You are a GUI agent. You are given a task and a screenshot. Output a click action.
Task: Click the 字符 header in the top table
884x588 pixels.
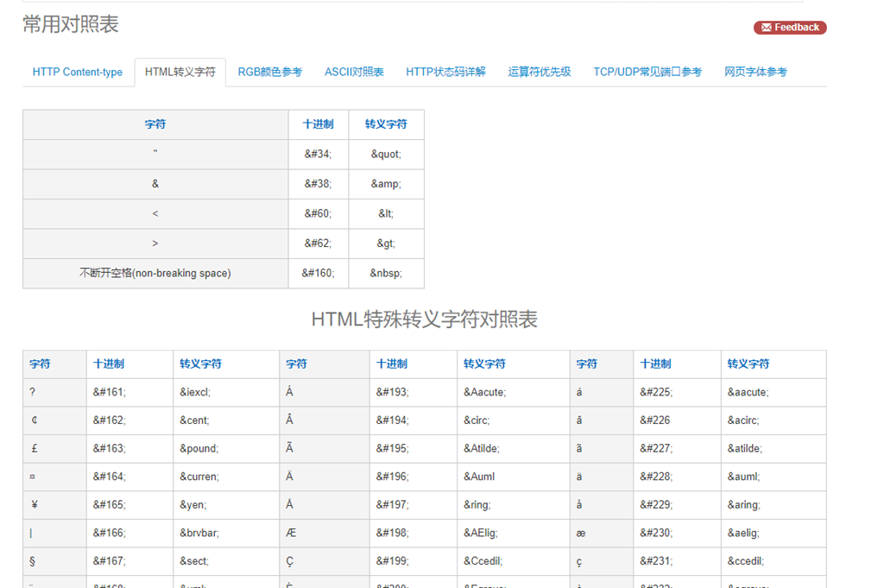[155, 124]
